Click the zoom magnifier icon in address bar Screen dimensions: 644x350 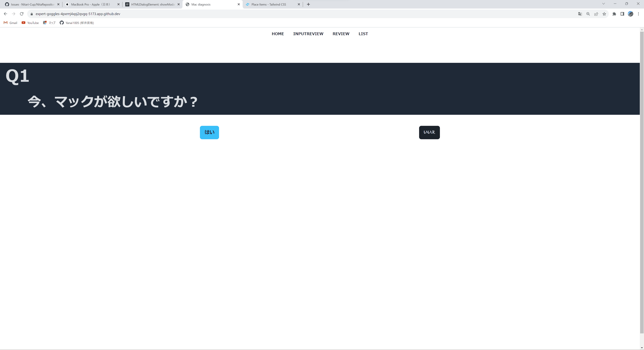point(588,14)
